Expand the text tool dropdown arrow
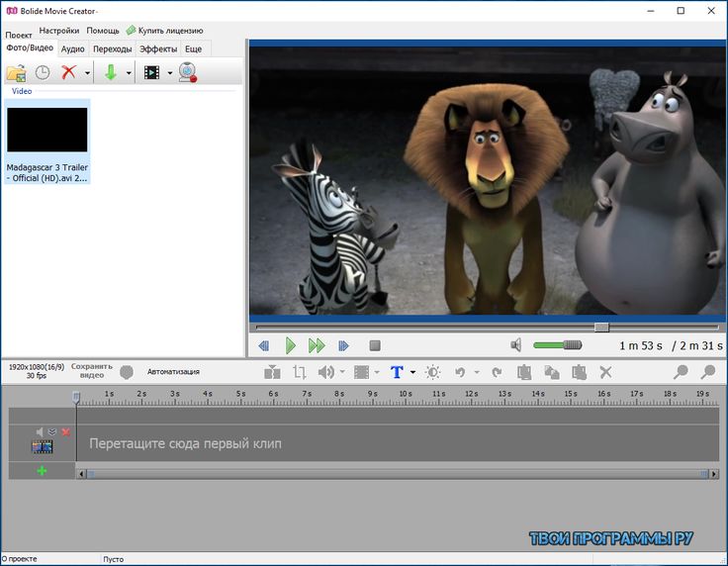 [412, 372]
